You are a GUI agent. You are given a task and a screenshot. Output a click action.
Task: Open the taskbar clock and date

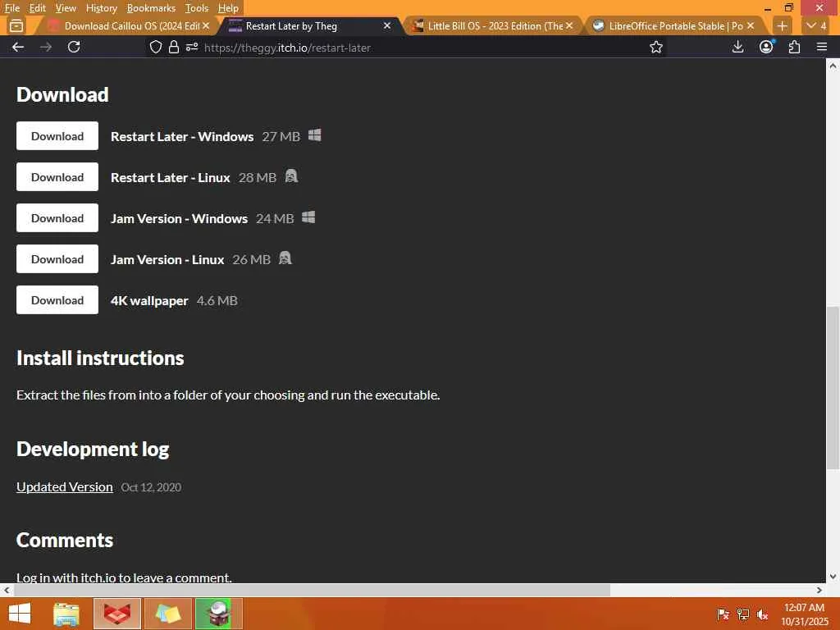(804, 614)
